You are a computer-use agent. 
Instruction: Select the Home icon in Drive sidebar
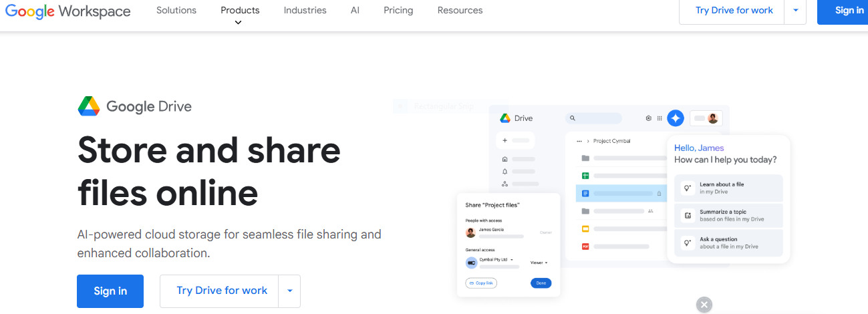[505, 159]
